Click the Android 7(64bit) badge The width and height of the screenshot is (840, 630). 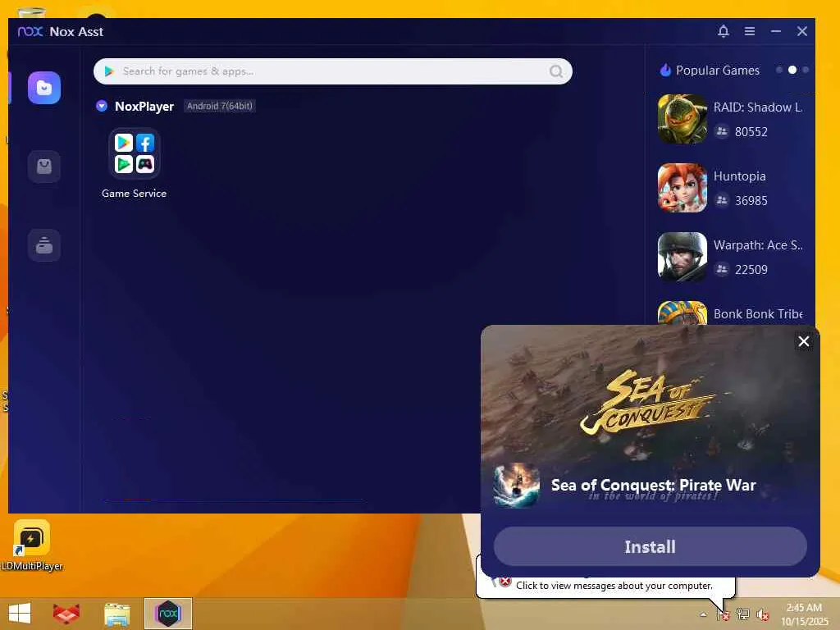219,106
